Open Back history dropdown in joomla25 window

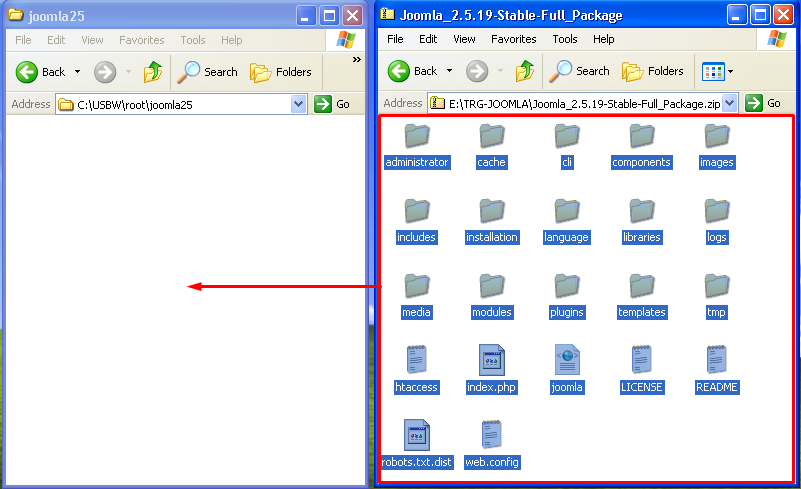pos(78,72)
